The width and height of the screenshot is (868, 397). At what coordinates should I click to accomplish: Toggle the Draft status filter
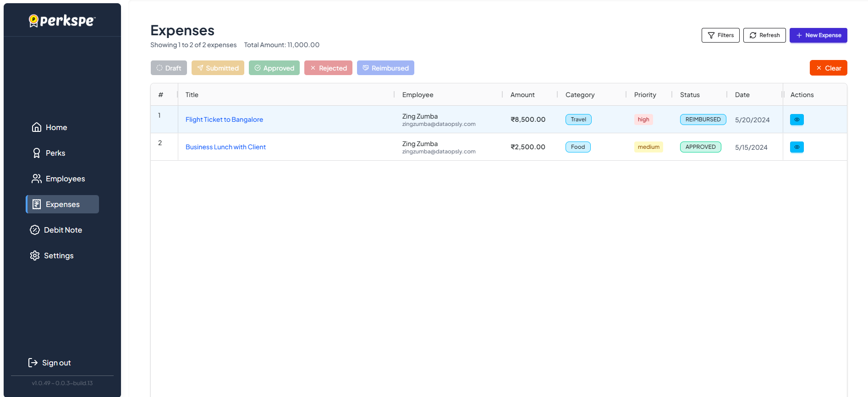click(x=169, y=68)
